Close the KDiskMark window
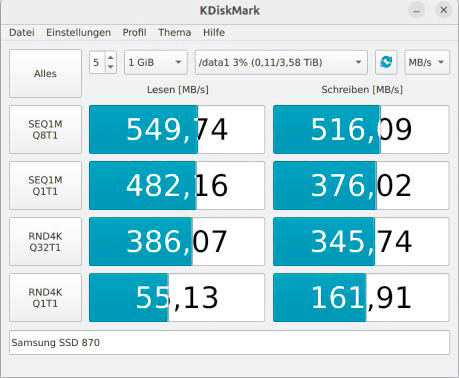This screenshot has height=378, width=459. 444,10
